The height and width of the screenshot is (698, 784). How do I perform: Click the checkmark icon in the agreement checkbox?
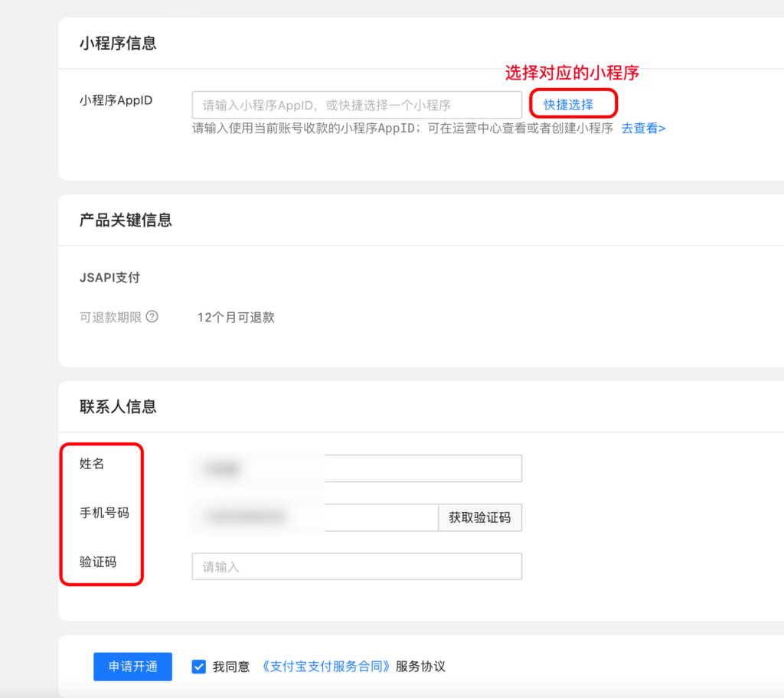coord(198,667)
